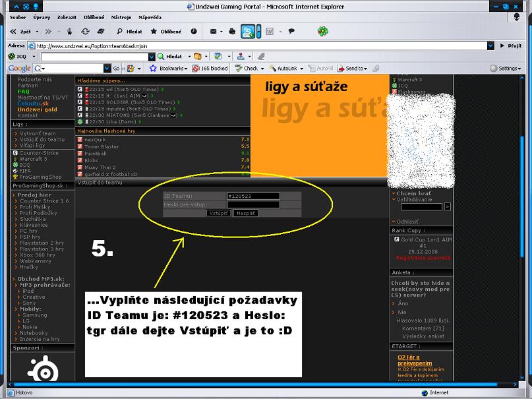Click the Vyhľadávanie search field
This screenshot has width=532, height=399.
[422, 206]
